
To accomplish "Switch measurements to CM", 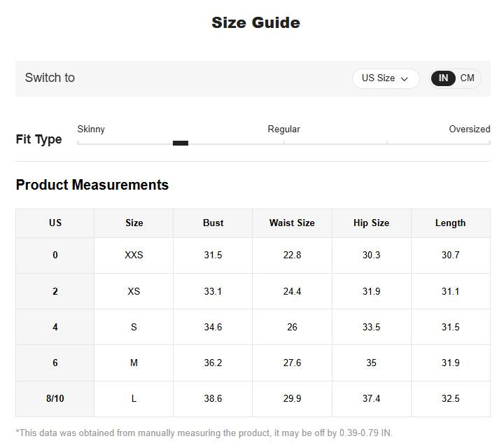I will click(467, 78).
